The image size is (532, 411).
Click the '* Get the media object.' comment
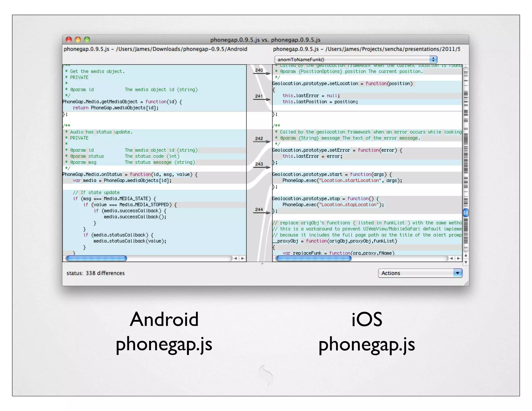(x=95, y=71)
